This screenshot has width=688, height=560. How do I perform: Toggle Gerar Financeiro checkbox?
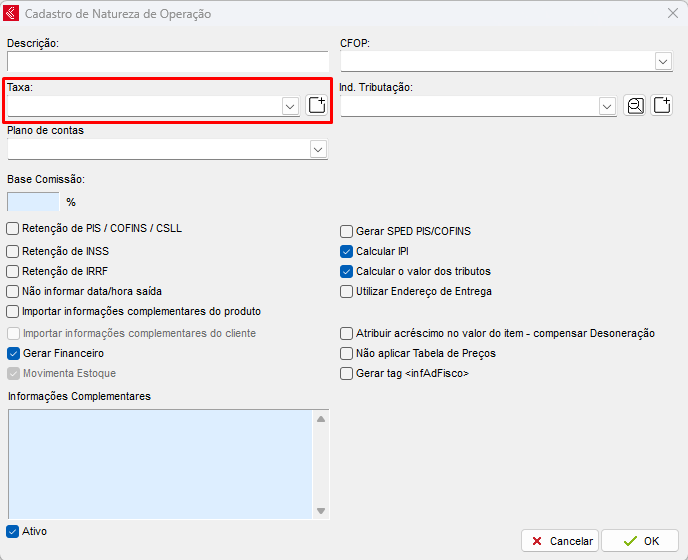13,353
